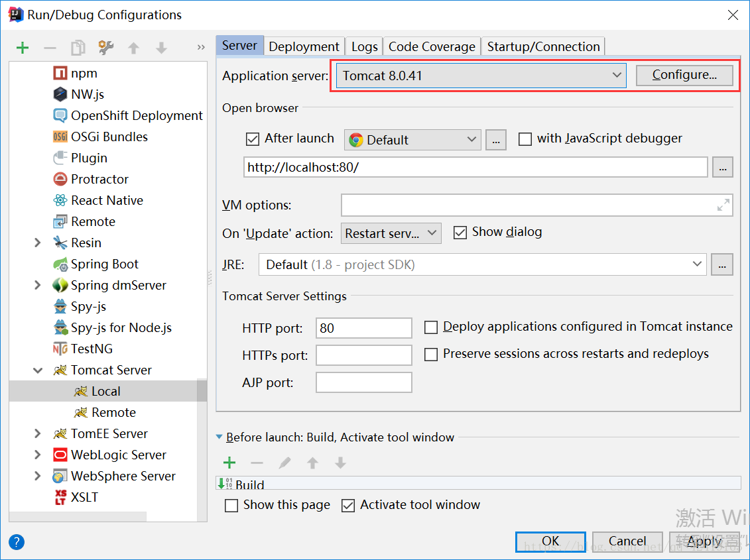Open help with blue question mark

pos(17,542)
